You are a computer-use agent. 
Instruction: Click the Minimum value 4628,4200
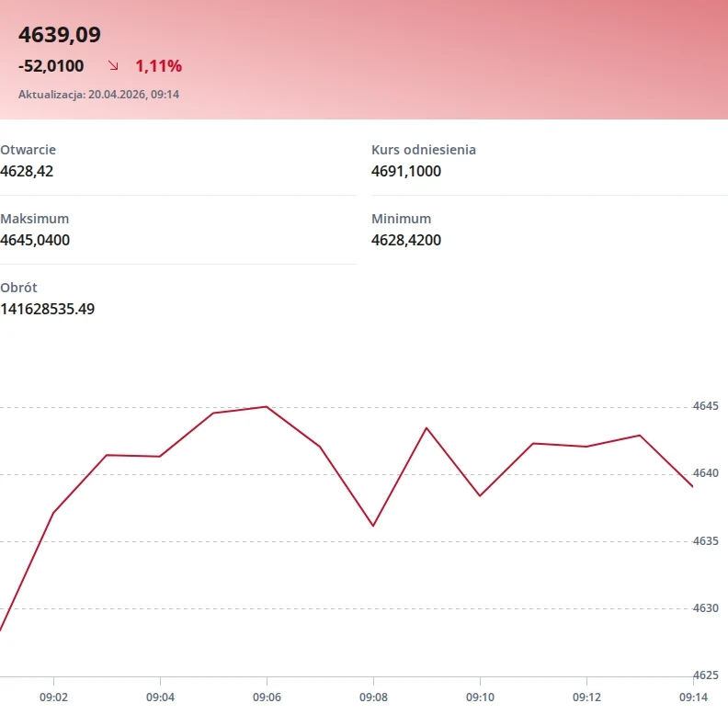pyautogui.click(x=405, y=240)
